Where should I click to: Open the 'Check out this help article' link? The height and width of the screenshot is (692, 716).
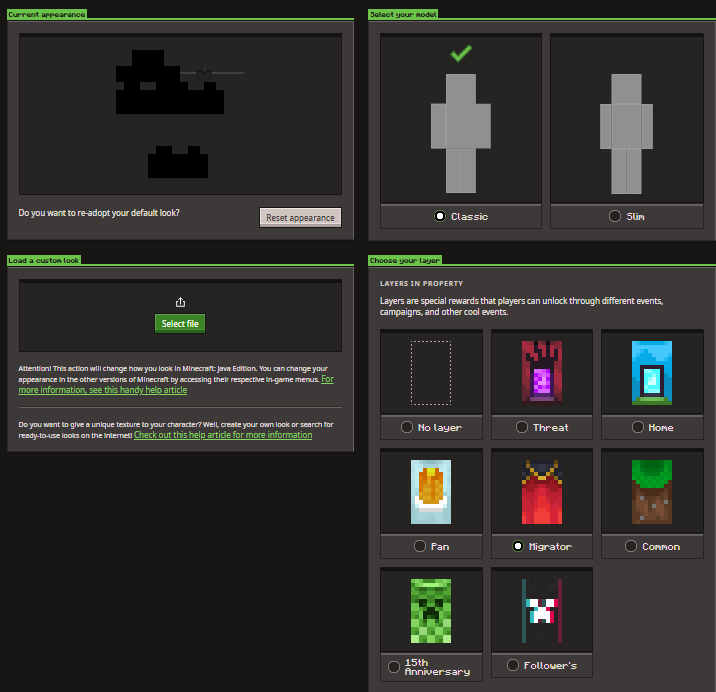click(x=223, y=435)
